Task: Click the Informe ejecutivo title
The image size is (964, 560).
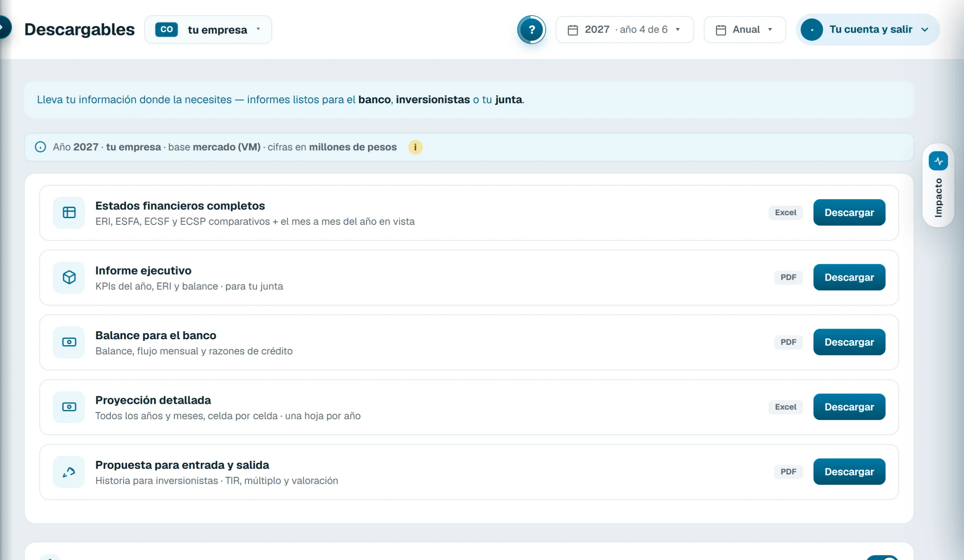Action: pyautogui.click(x=143, y=271)
